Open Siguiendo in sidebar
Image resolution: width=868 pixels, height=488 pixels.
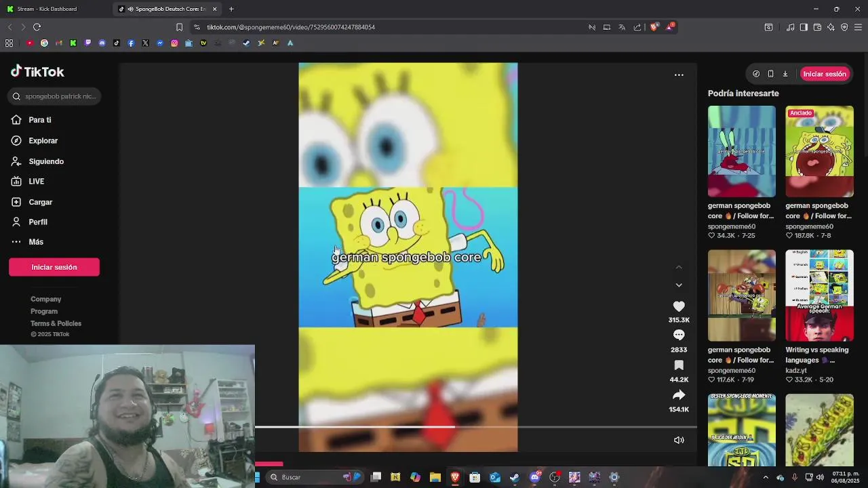45,161
